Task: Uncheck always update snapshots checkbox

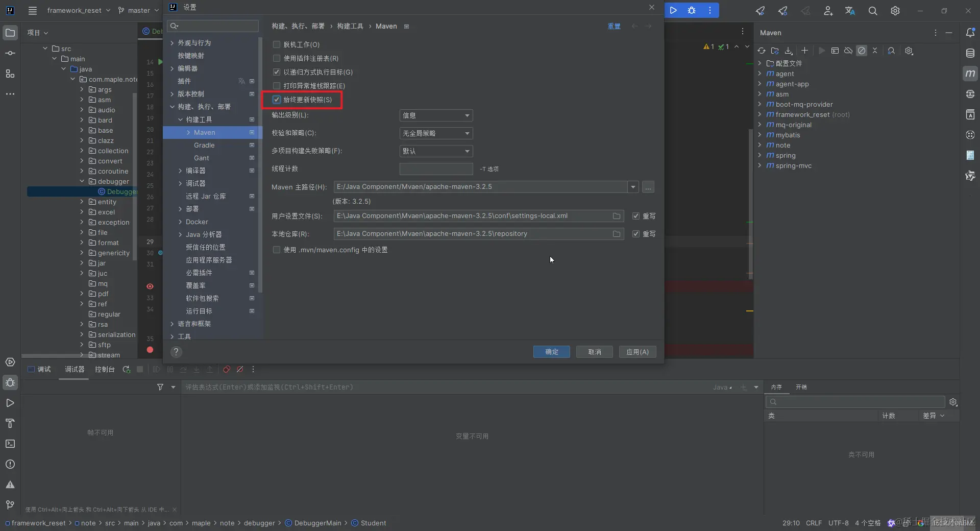Action: coord(277,100)
